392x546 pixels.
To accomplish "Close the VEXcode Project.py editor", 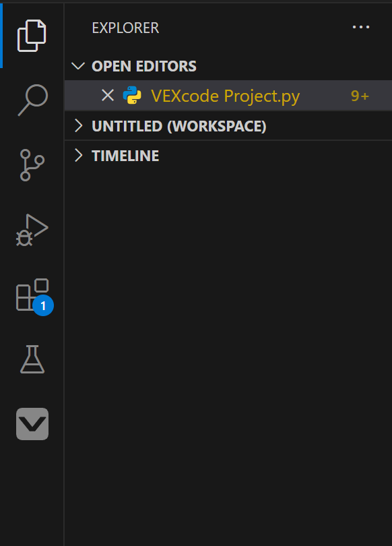I will [x=108, y=96].
